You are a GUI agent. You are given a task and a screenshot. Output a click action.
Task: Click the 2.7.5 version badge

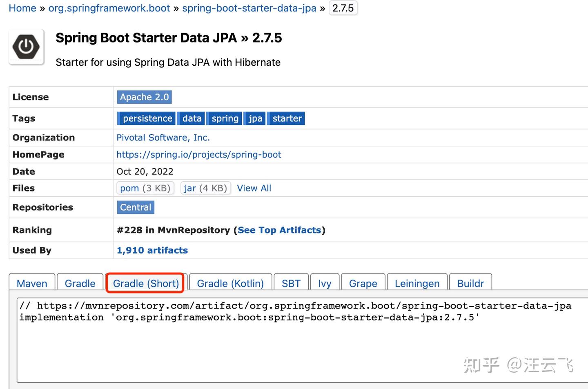(x=343, y=8)
